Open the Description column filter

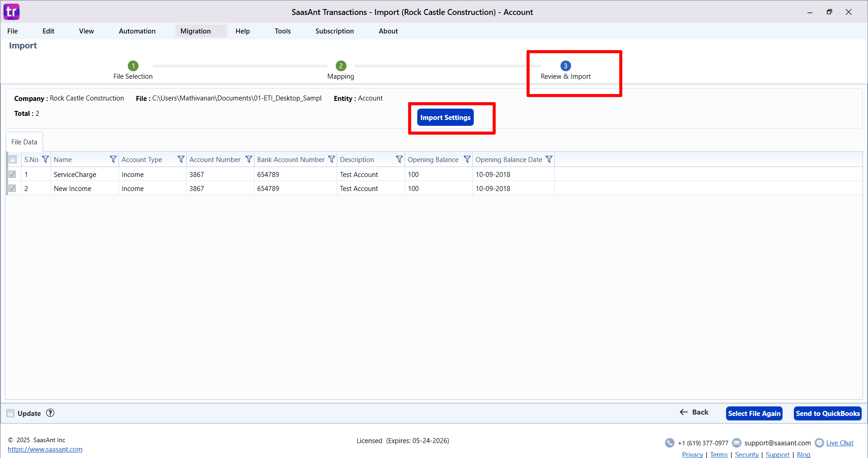[x=399, y=159]
